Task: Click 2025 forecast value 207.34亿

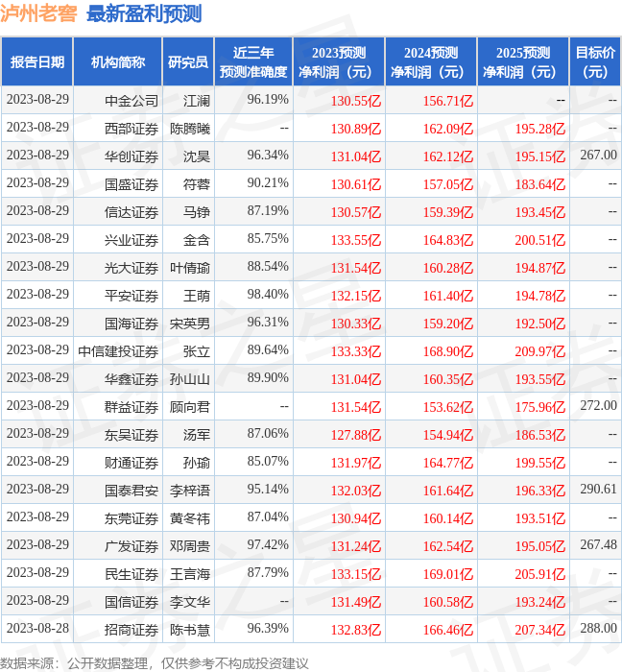Action: coord(540,630)
